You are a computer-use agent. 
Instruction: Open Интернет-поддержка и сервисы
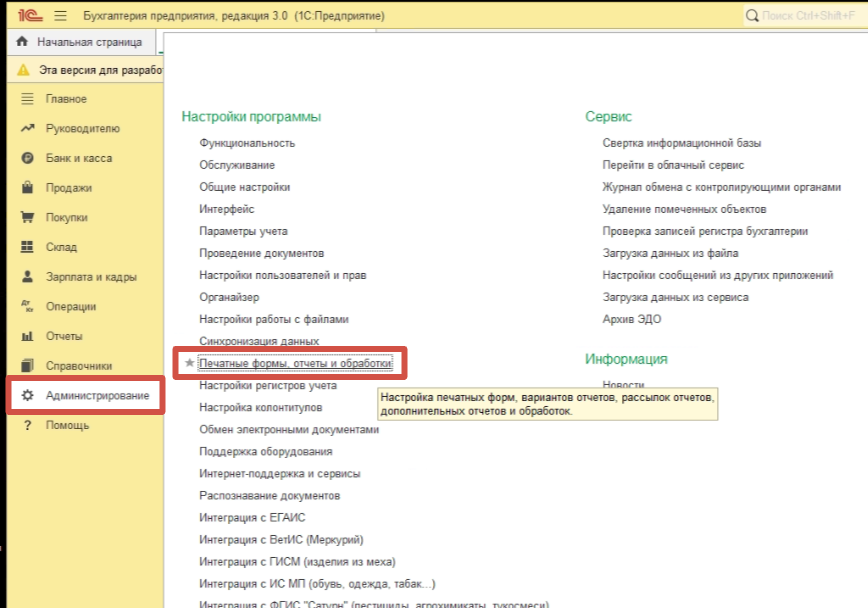click(280, 473)
